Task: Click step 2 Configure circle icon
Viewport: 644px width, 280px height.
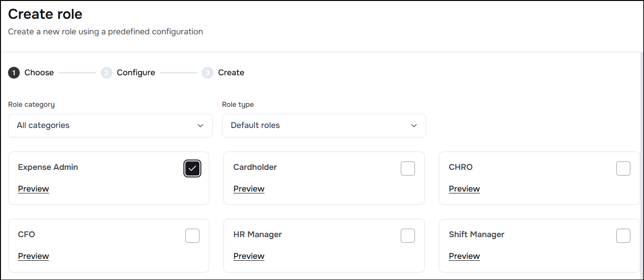Action: click(106, 73)
